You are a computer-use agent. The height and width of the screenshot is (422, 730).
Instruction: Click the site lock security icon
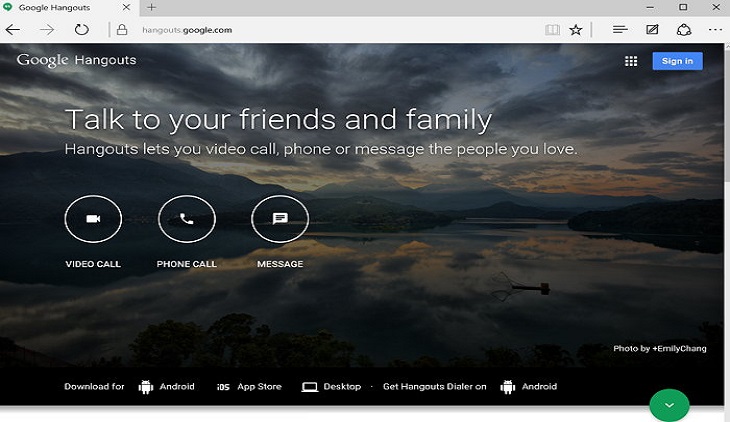(x=122, y=30)
